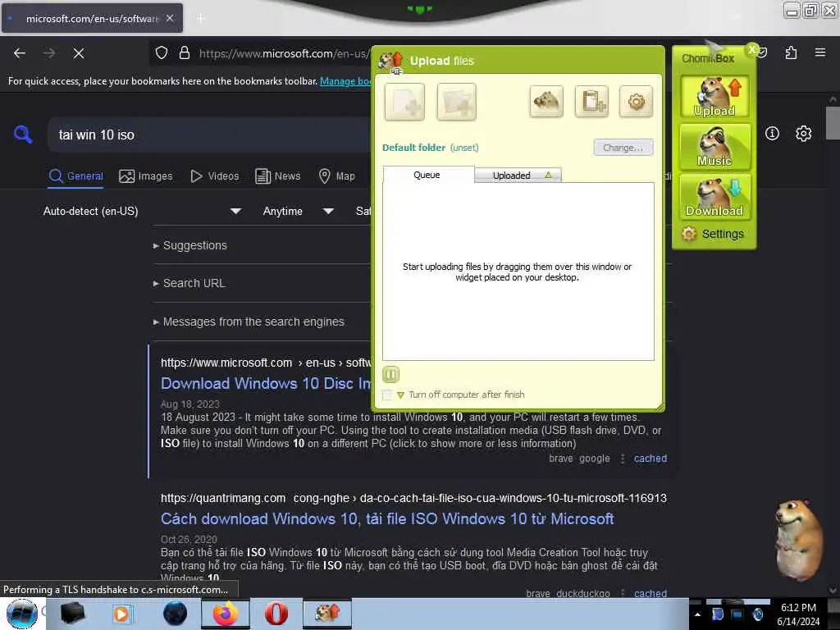Image resolution: width=840 pixels, height=630 pixels.
Task: Open Opera from the taskbar
Action: pyautogui.click(x=276, y=614)
